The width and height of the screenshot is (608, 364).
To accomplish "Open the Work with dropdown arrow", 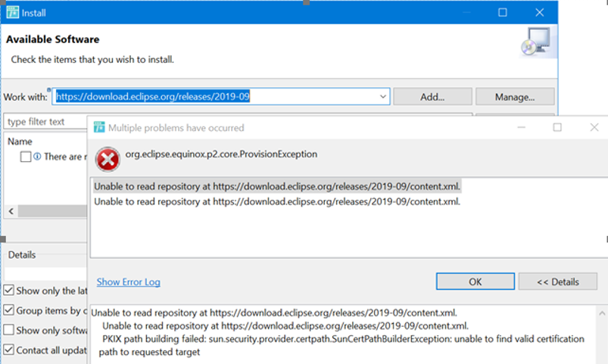I will (382, 97).
